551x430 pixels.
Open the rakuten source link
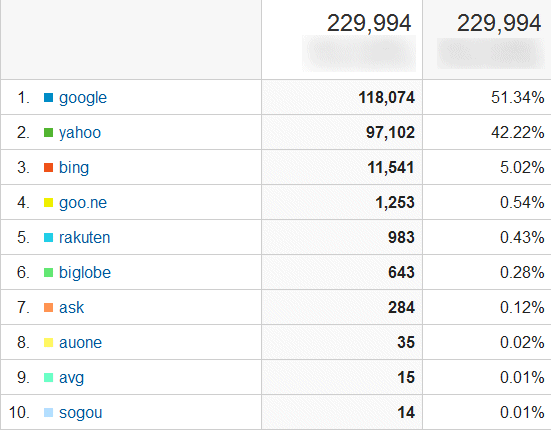(x=84, y=237)
